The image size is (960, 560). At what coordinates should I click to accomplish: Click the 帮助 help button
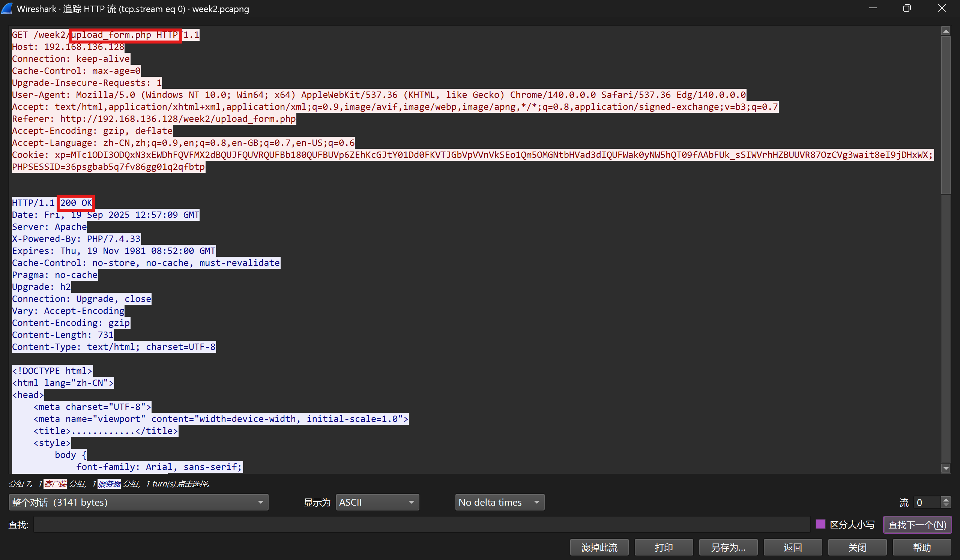[922, 547]
